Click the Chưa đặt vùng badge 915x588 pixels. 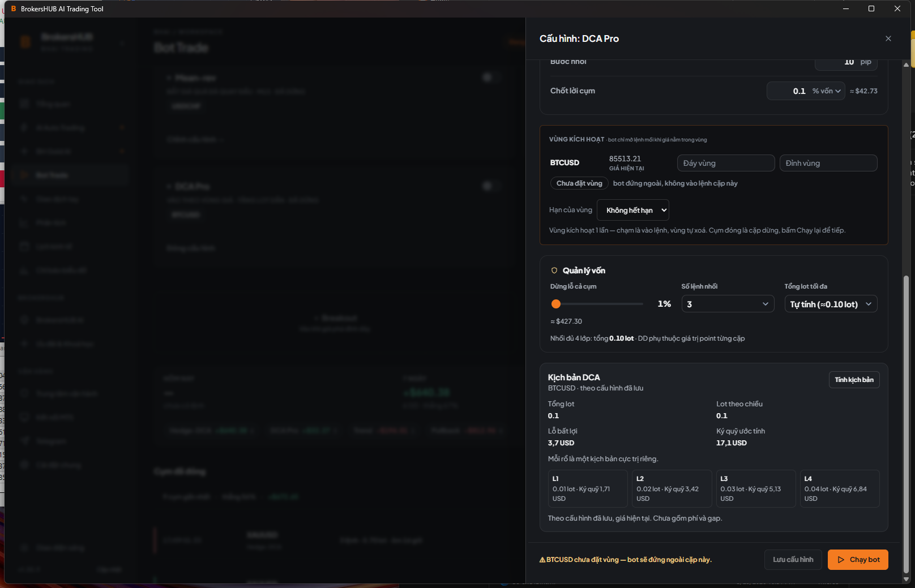point(579,183)
